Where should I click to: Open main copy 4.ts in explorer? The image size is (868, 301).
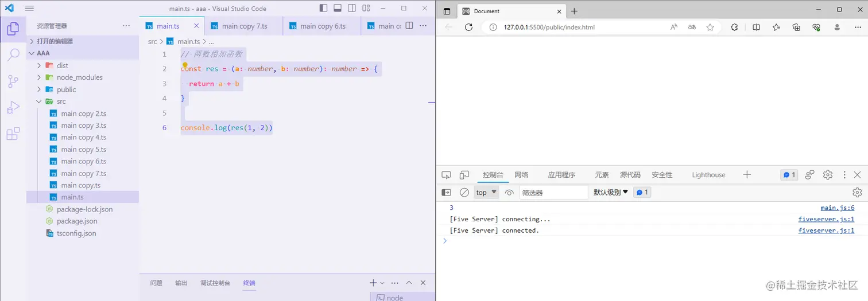tap(83, 138)
